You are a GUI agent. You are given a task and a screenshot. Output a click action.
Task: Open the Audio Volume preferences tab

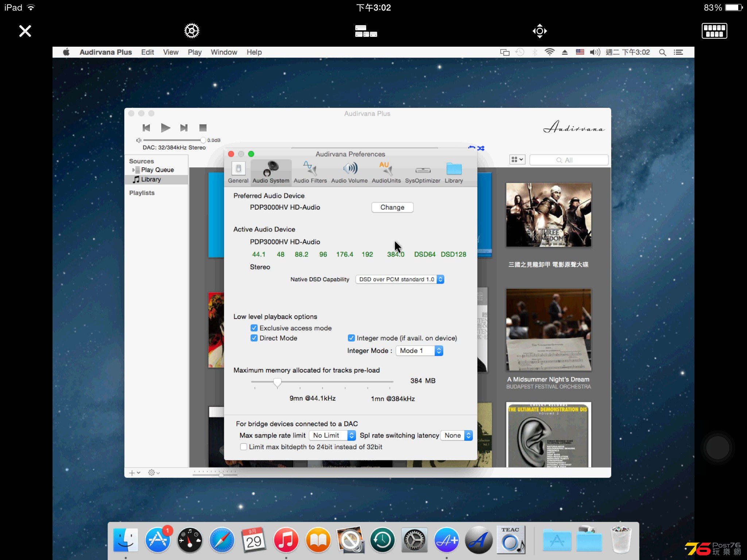coord(349,172)
